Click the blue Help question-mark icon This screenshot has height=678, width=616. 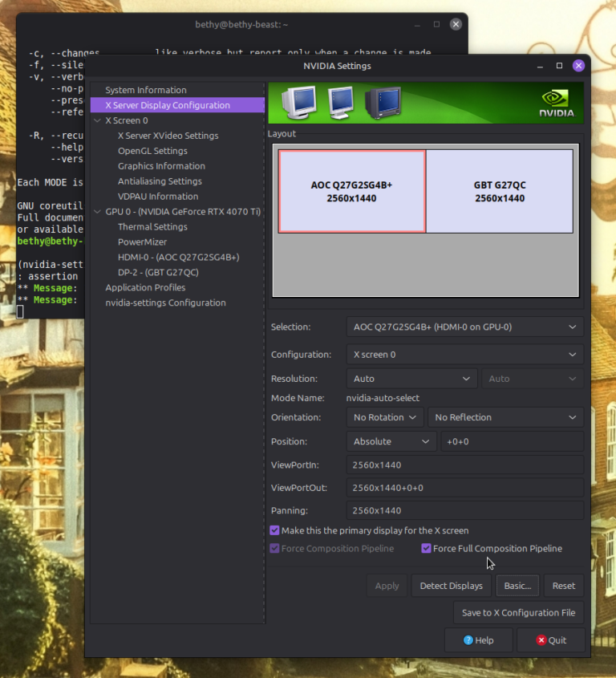click(x=468, y=640)
